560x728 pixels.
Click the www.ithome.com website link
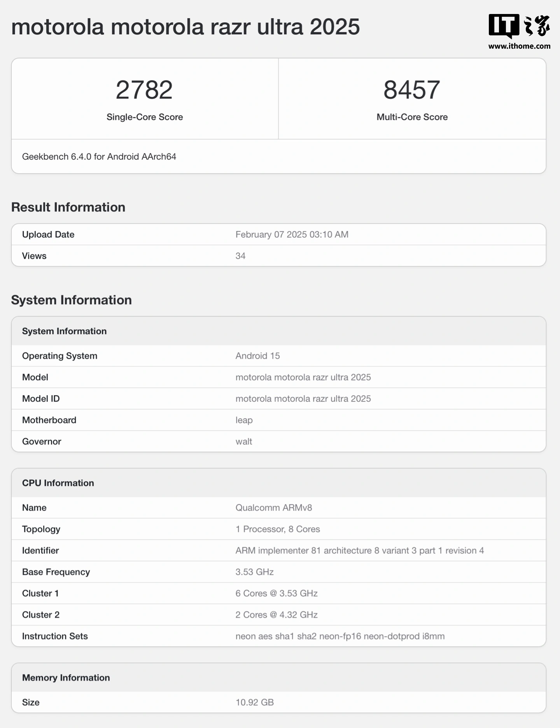point(519,46)
